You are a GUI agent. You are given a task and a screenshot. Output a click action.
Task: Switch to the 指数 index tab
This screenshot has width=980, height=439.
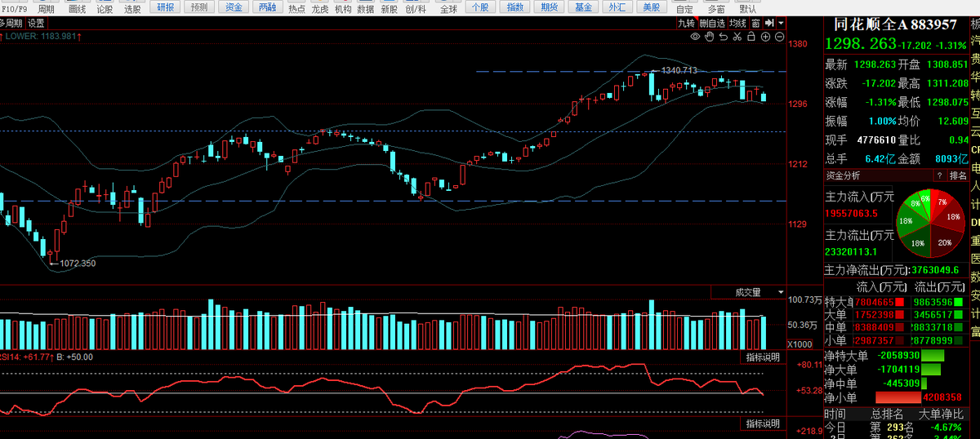pyautogui.click(x=515, y=8)
